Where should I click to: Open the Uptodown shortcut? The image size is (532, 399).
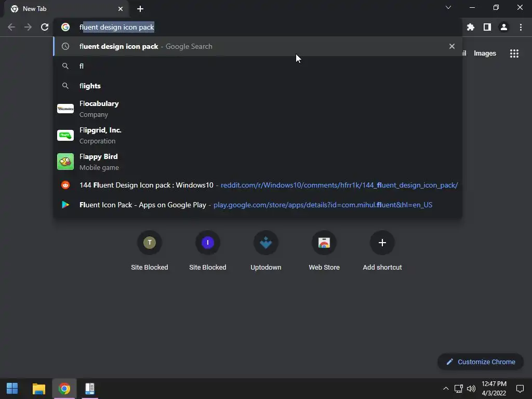[266, 250]
